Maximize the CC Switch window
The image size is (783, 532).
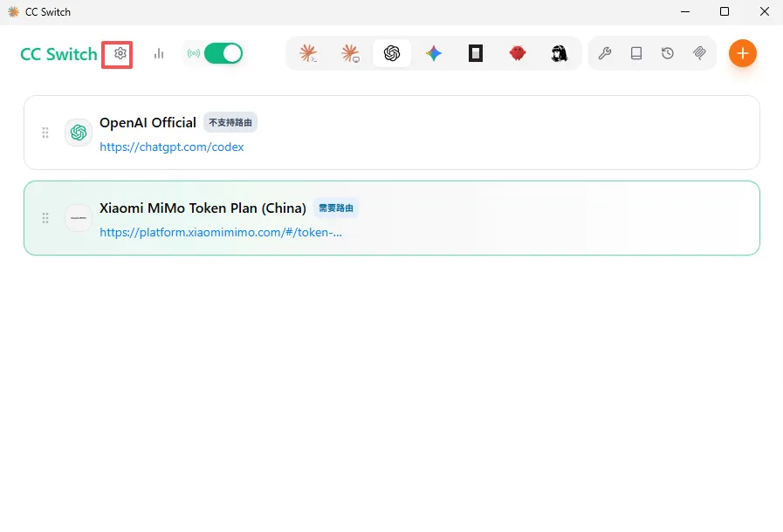(725, 11)
